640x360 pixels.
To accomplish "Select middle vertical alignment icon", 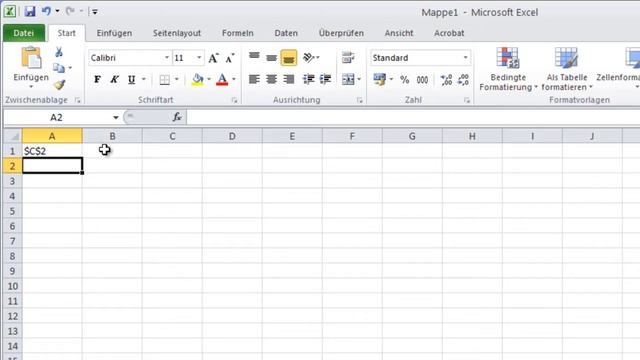I will (x=271, y=58).
